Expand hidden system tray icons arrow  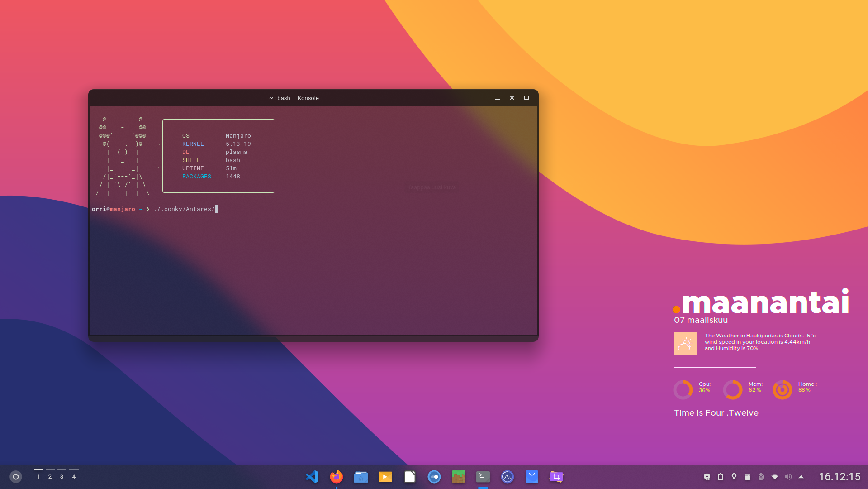tap(801, 477)
